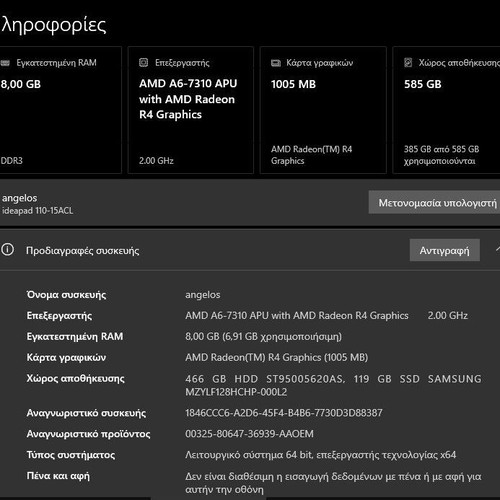Image resolution: width=500 pixels, height=500 pixels.
Task: Select the Αναγνωριστικό συσκευής label
Action: [x=86, y=413]
